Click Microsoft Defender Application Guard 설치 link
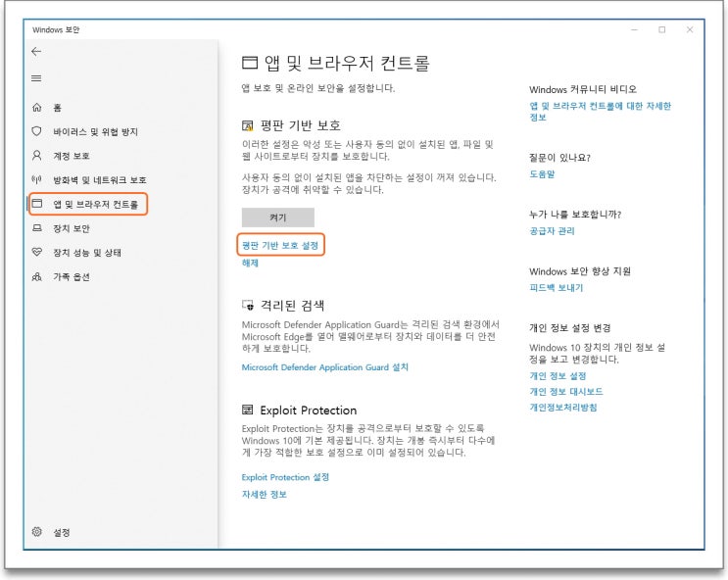Viewport: 728px width, 580px height. click(x=325, y=367)
